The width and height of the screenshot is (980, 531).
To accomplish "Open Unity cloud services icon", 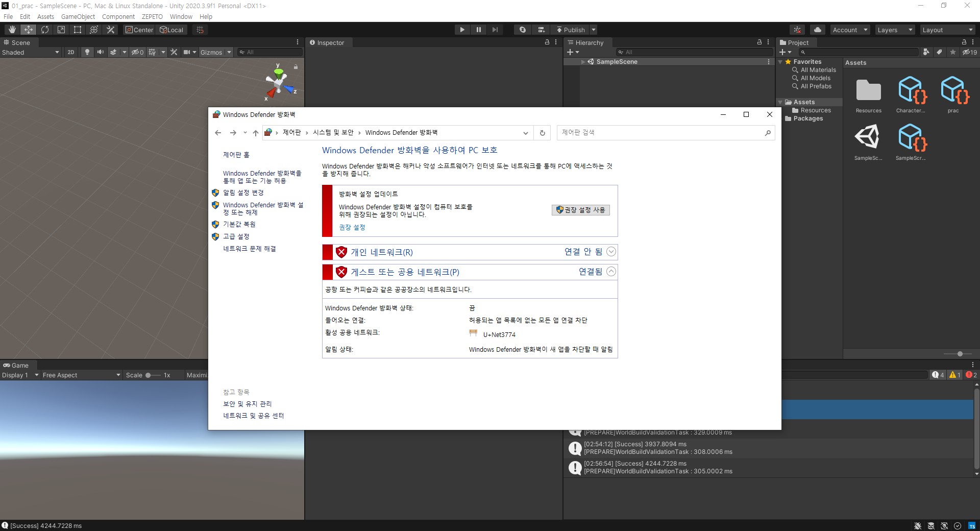I will point(818,30).
